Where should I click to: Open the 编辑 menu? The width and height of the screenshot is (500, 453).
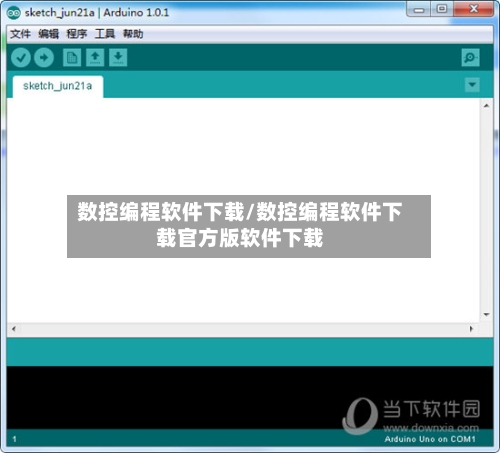coord(48,34)
